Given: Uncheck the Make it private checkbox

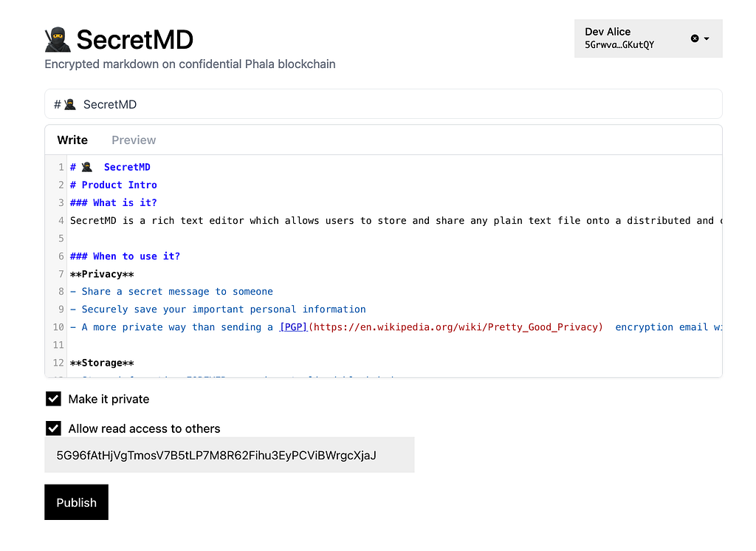Looking at the screenshot, I should 53,399.
